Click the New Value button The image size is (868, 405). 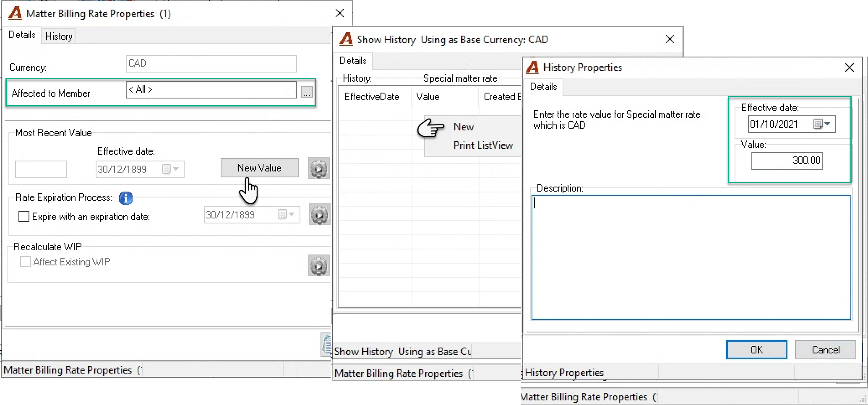(260, 168)
